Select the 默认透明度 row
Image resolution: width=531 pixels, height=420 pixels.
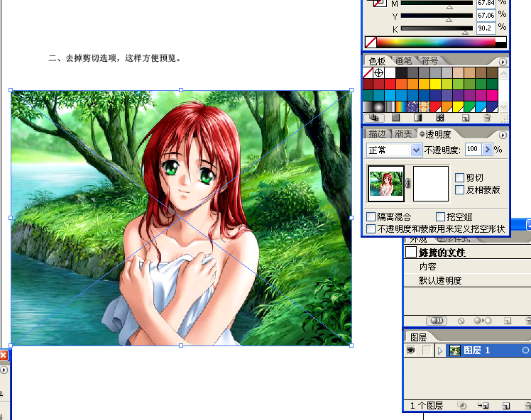coord(467,280)
